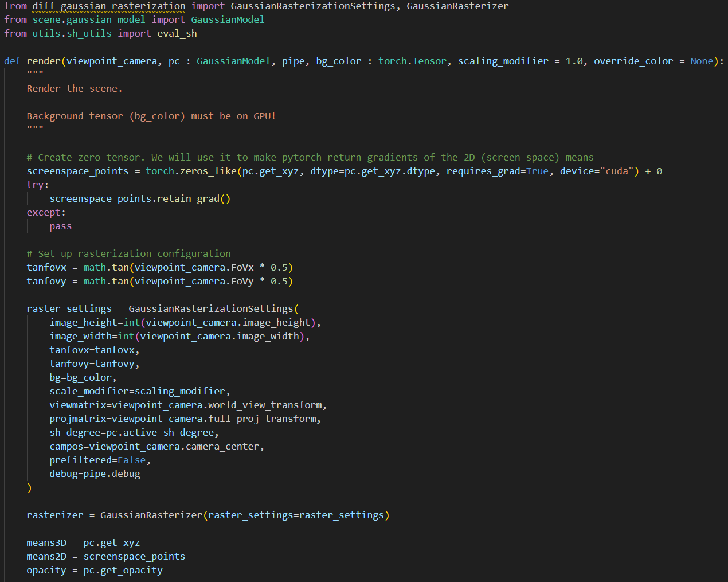Click the 'tanfovy=tanfovy,' argument line
The height and width of the screenshot is (582, 728).
(95, 364)
